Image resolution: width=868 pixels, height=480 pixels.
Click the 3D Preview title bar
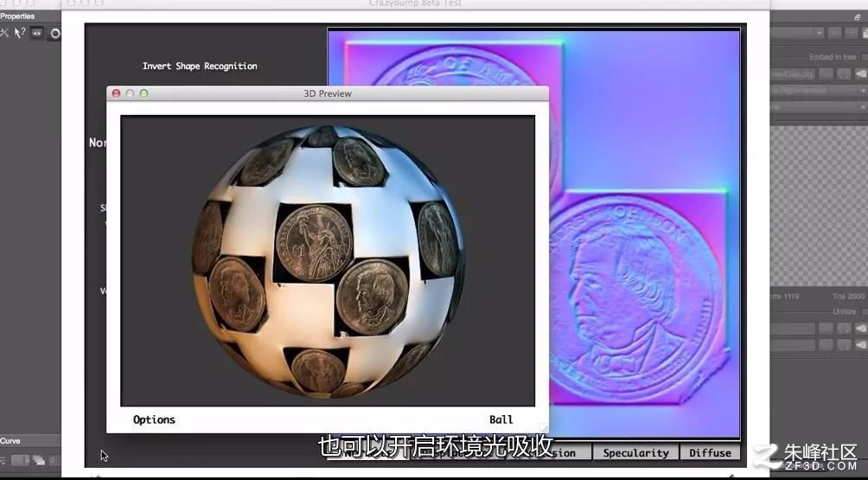pos(327,93)
